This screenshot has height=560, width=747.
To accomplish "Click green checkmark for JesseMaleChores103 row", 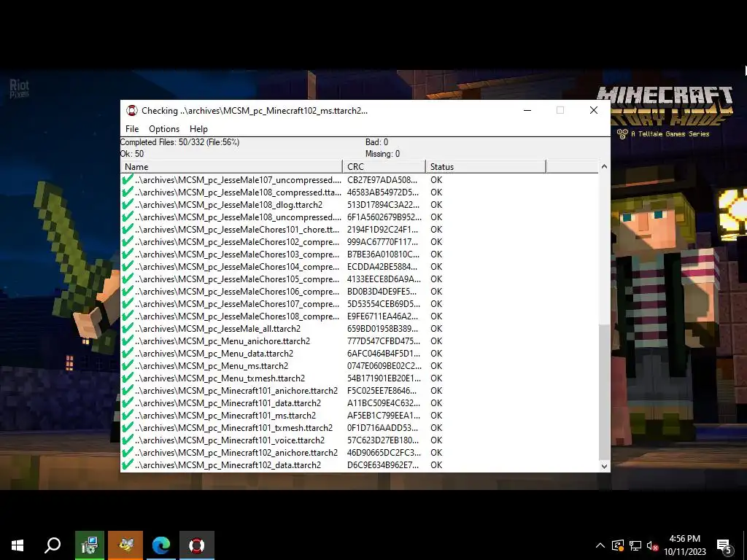I will click(x=127, y=254).
